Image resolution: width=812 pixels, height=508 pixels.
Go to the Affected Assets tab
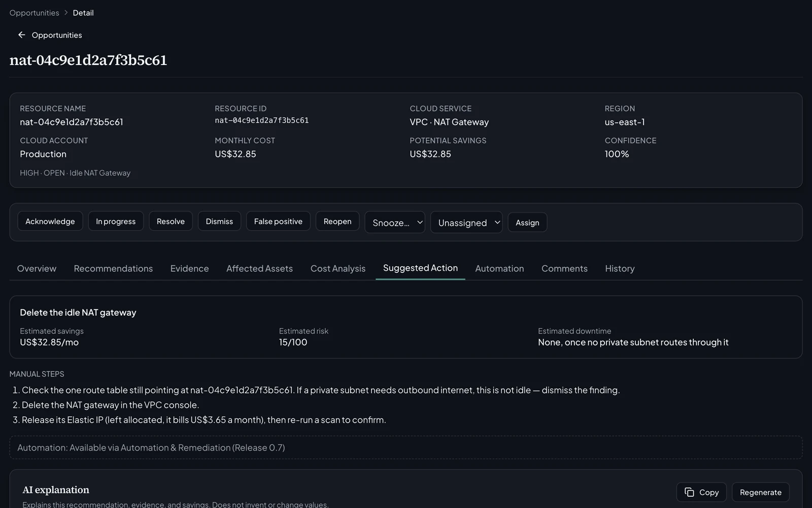(259, 268)
